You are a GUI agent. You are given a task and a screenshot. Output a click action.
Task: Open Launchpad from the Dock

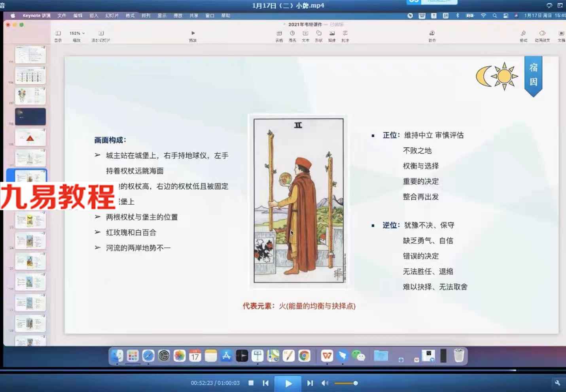coord(133,356)
